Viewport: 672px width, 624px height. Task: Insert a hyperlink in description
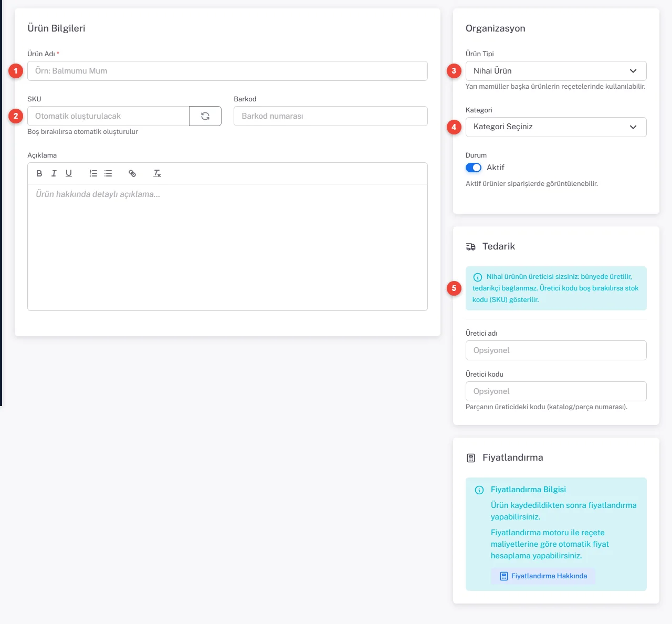pos(132,173)
